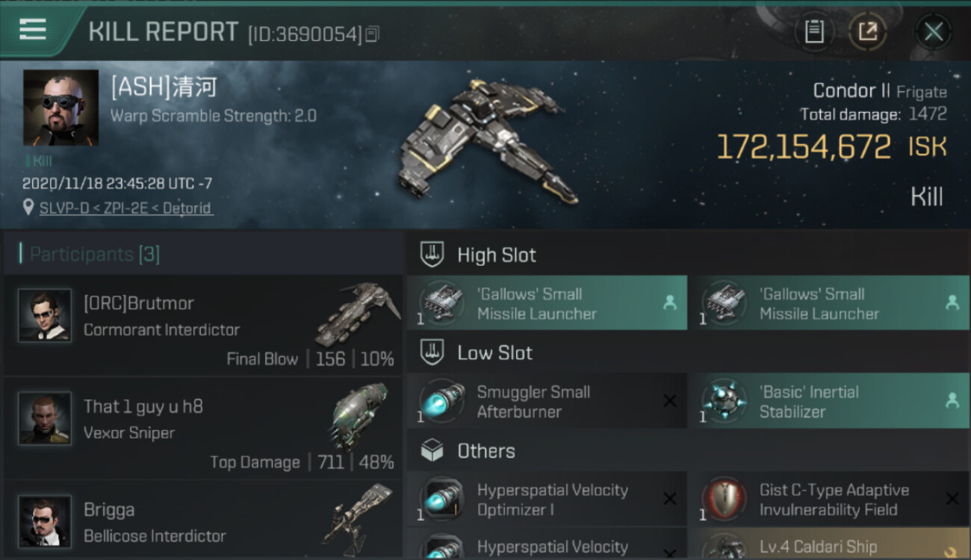Image resolution: width=971 pixels, height=560 pixels.
Task: Open the hamburger menu icon
Action: 32,30
